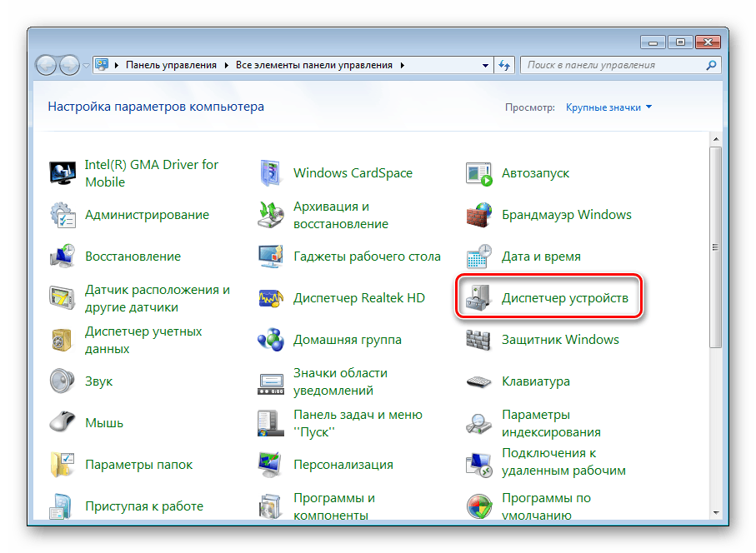Click the Диспетчер устройств icon
This screenshot has height=553, width=756.
tap(478, 297)
